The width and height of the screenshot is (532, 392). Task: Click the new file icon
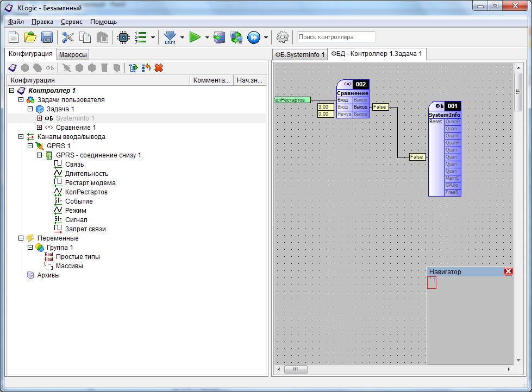14,37
